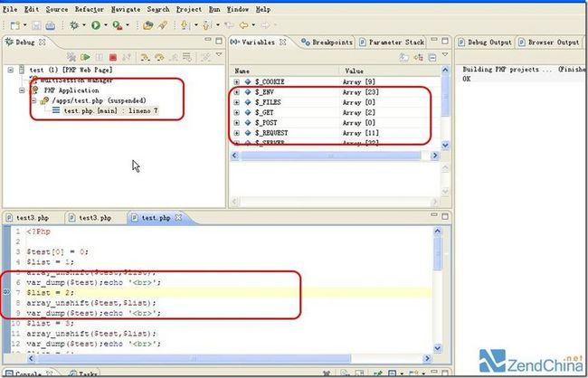This screenshot has height=378, width=588.
Task: Click the Show Logical Structure icon in Variables view
Action: tap(418, 57)
